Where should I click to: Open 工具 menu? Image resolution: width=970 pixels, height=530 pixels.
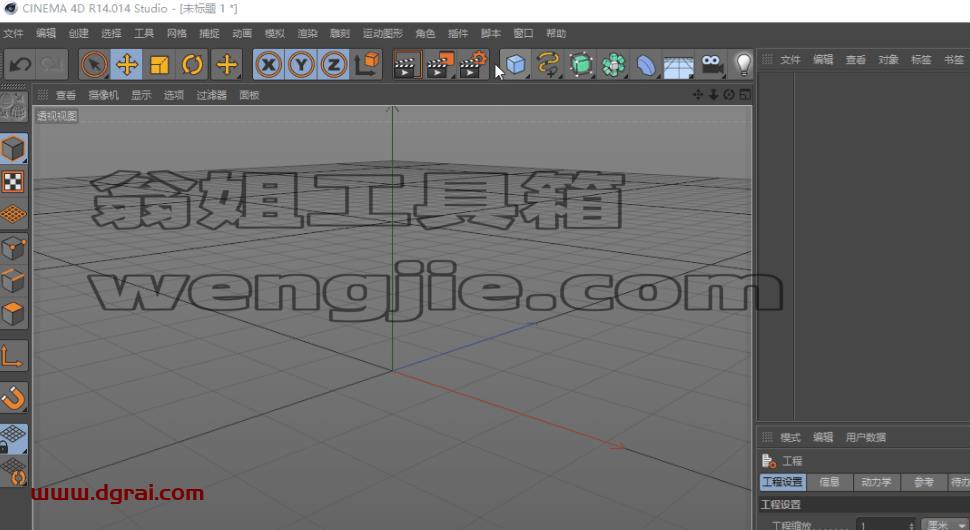(144, 33)
